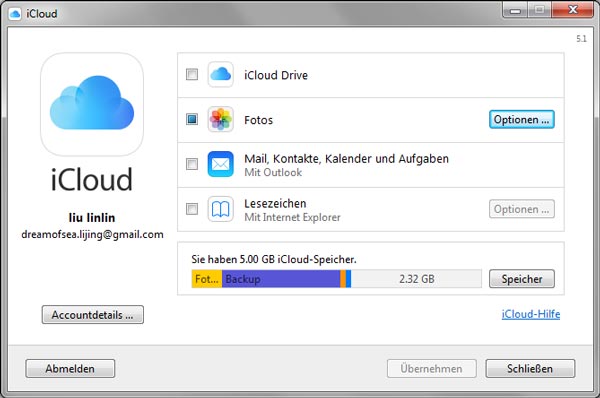Click the small iCloud title bar icon

point(15,14)
